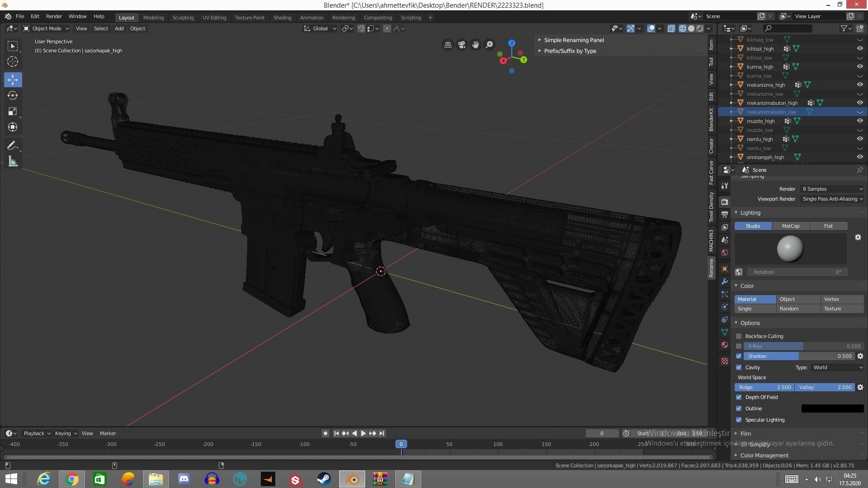
Task: Activate the 3D Cursor tool
Action: (13, 62)
